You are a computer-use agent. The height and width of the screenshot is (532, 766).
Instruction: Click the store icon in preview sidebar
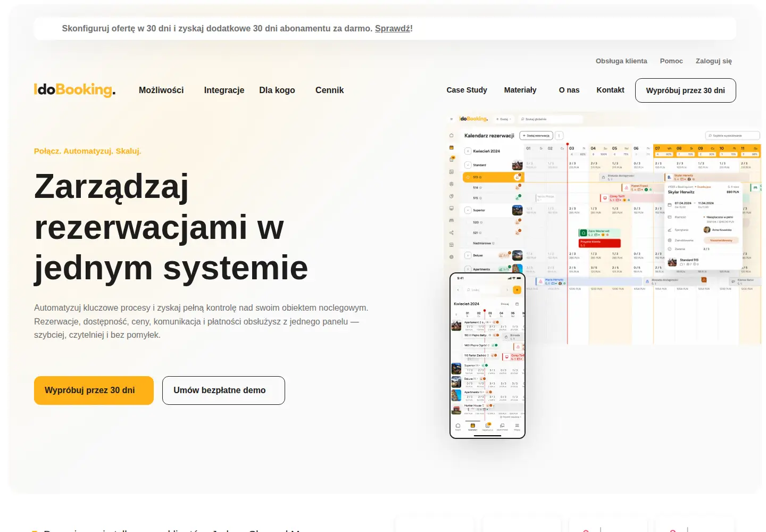(451, 245)
